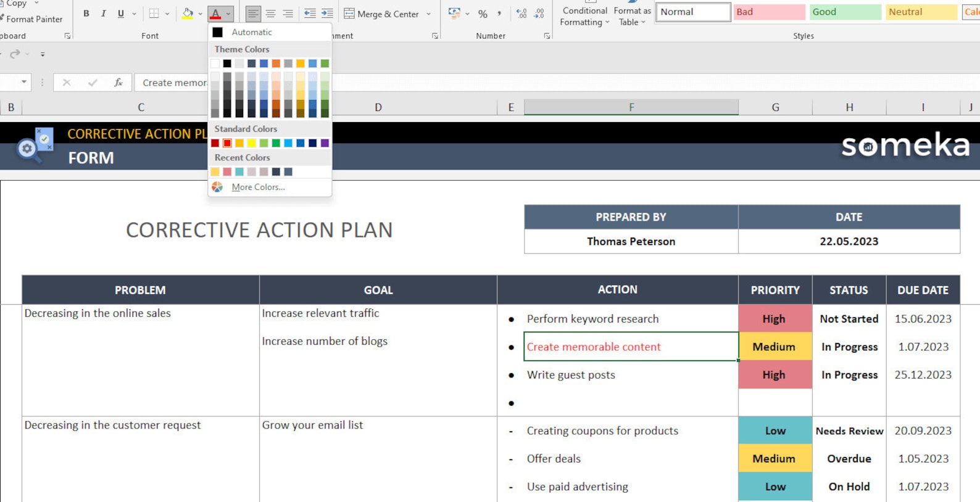Apply Comma Style number format
980x502 pixels.
point(499,14)
